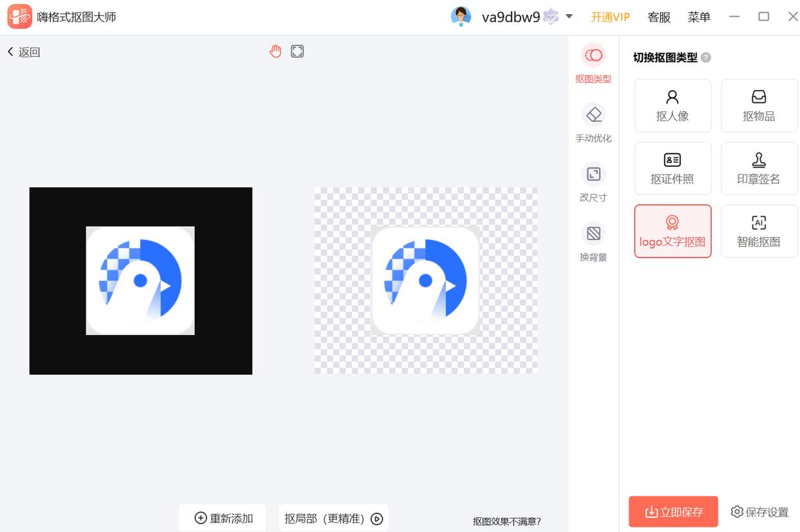The image size is (800, 532).
Task: Open the 菜单 menu
Action: [x=699, y=17]
